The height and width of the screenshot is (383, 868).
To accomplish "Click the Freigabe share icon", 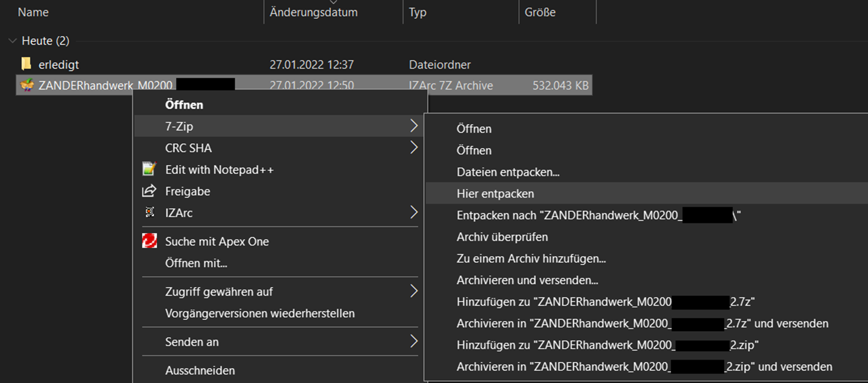I will point(149,191).
